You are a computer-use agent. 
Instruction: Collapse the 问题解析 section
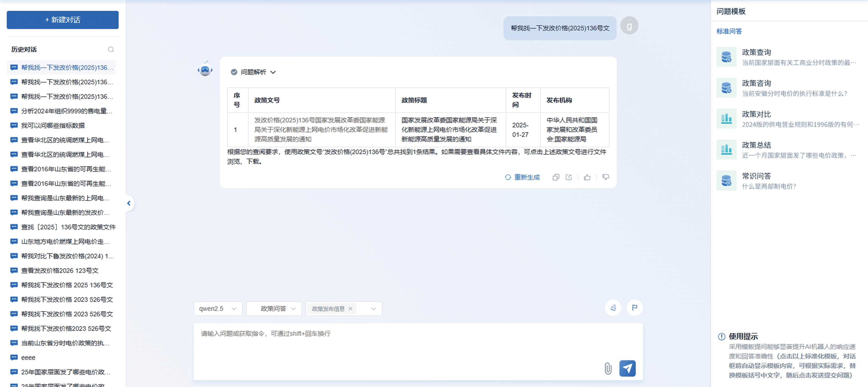[273, 72]
